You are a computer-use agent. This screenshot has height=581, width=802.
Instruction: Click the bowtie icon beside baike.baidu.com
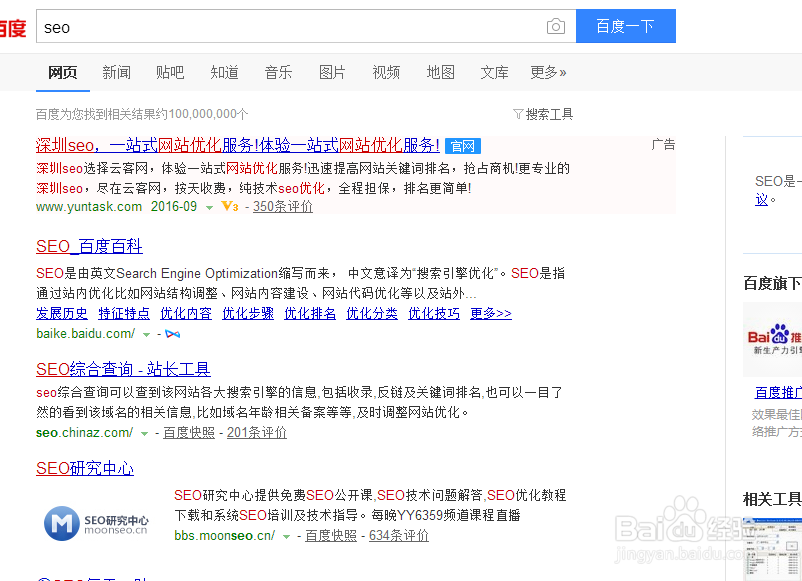point(172,334)
